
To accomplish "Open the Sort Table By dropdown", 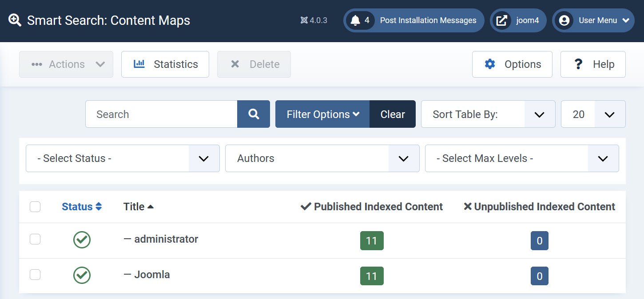I will (488, 114).
